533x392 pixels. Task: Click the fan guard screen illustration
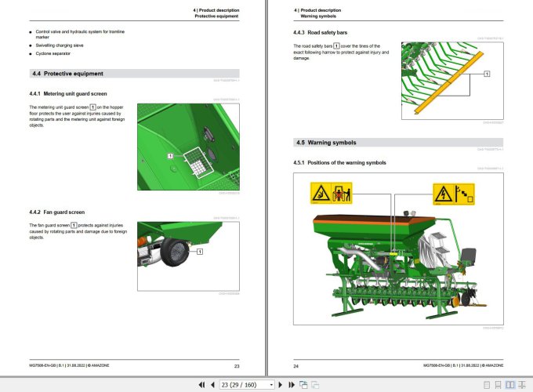pos(188,256)
